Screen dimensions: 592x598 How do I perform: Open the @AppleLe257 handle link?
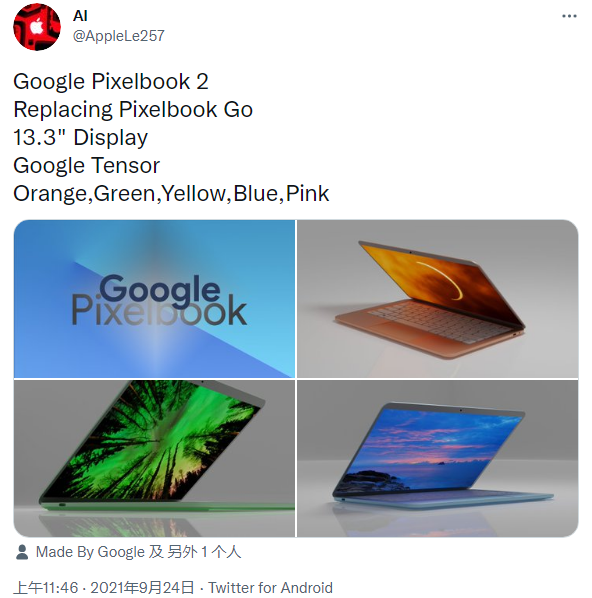coord(118,36)
